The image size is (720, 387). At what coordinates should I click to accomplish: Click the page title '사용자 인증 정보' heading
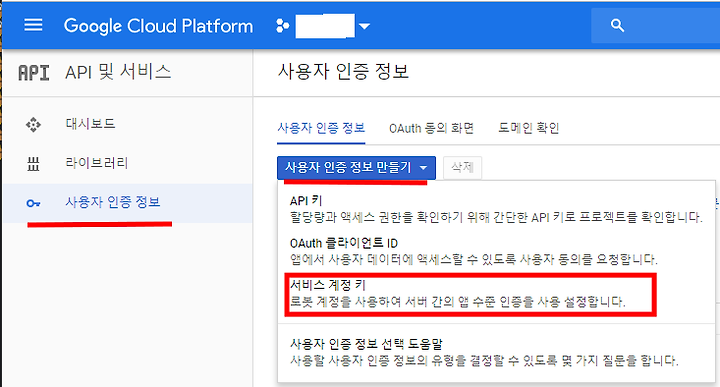(x=343, y=72)
